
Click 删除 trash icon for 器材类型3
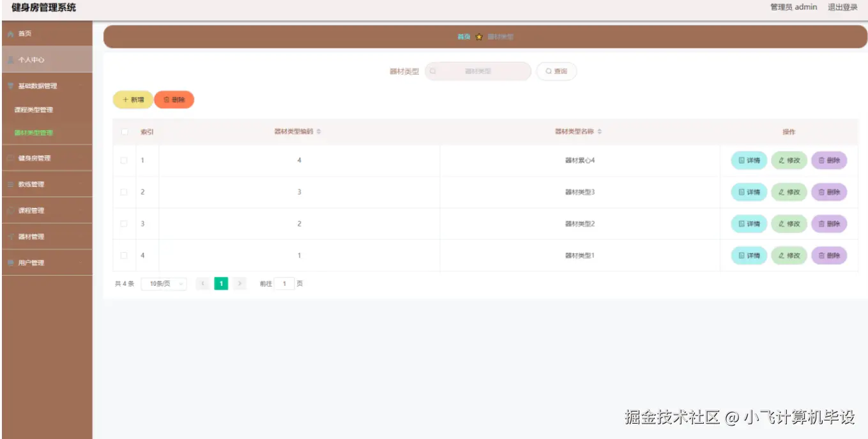coord(822,192)
